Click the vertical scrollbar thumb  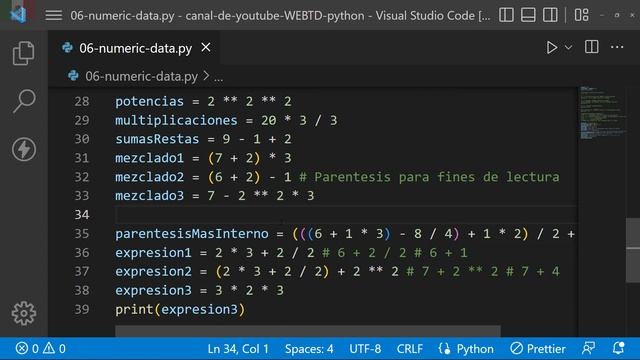[x=633, y=250]
